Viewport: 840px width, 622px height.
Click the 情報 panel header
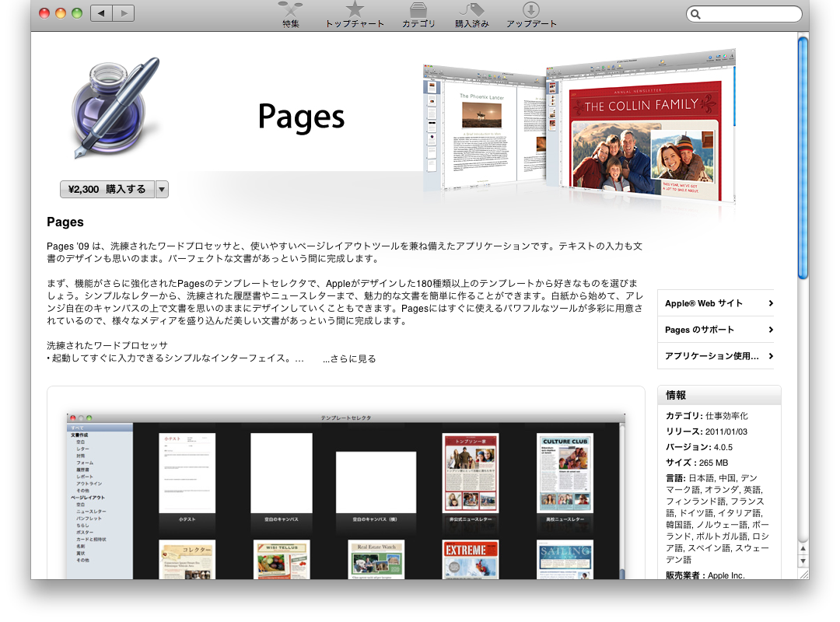[x=719, y=396]
